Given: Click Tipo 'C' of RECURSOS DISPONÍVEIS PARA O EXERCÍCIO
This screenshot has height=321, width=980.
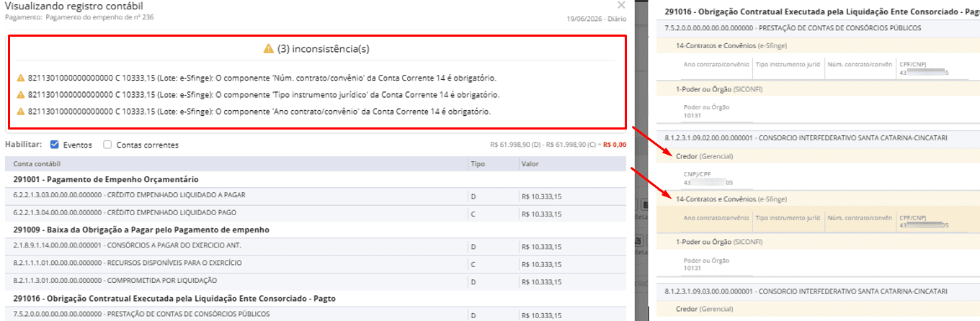Looking at the screenshot, I should click(473, 263).
